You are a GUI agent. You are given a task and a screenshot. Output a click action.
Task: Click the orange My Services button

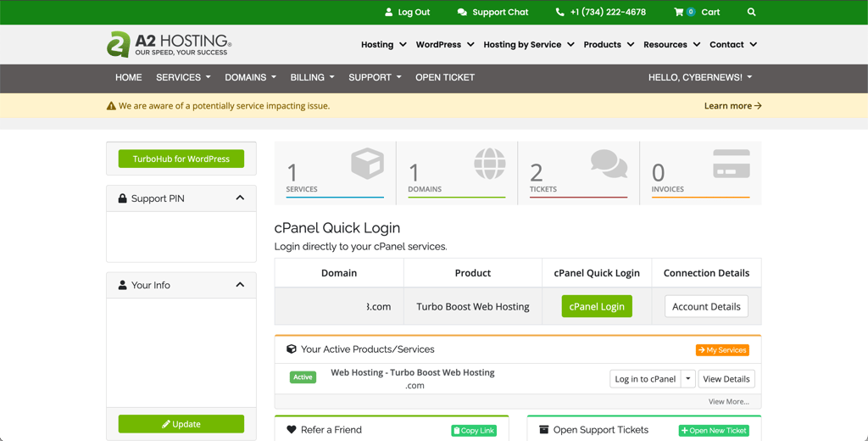(x=722, y=350)
